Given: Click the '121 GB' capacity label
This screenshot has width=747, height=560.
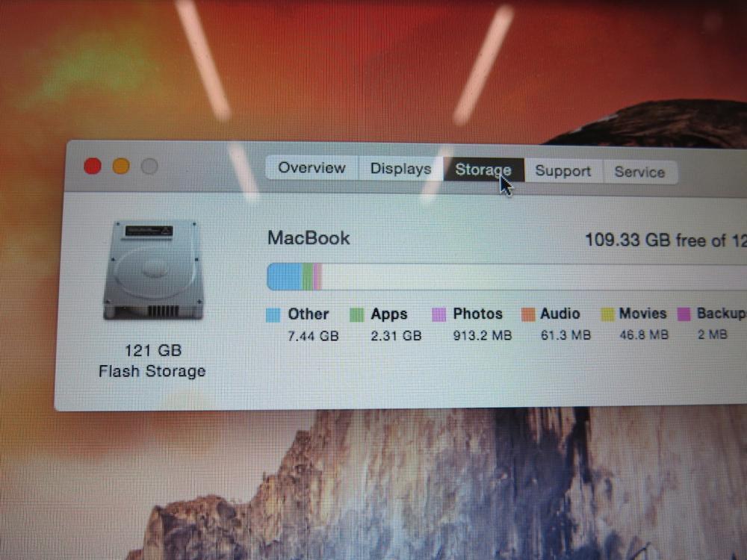Looking at the screenshot, I should pos(153,350).
